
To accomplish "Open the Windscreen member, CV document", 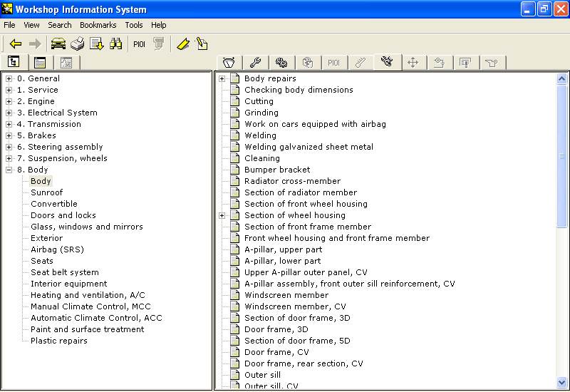I will [x=295, y=306].
